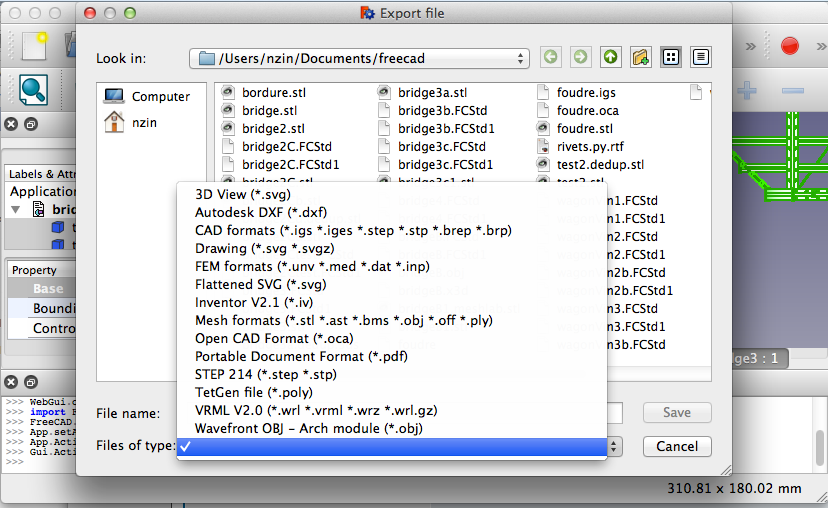Image resolution: width=828 pixels, height=508 pixels.
Task: Choose Inventor V2.1 (*.iv) file type
Action: [x=392, y=302]
